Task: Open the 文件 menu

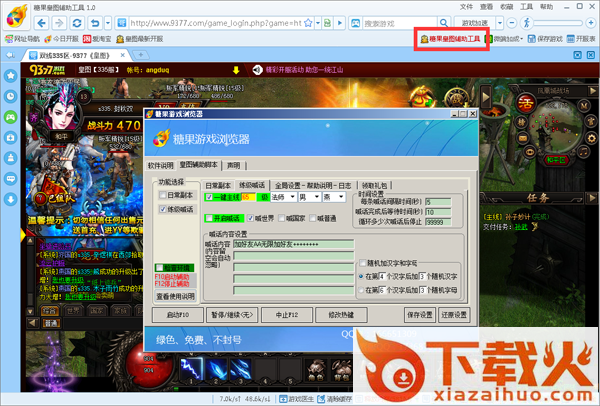Action: (466, 7)
